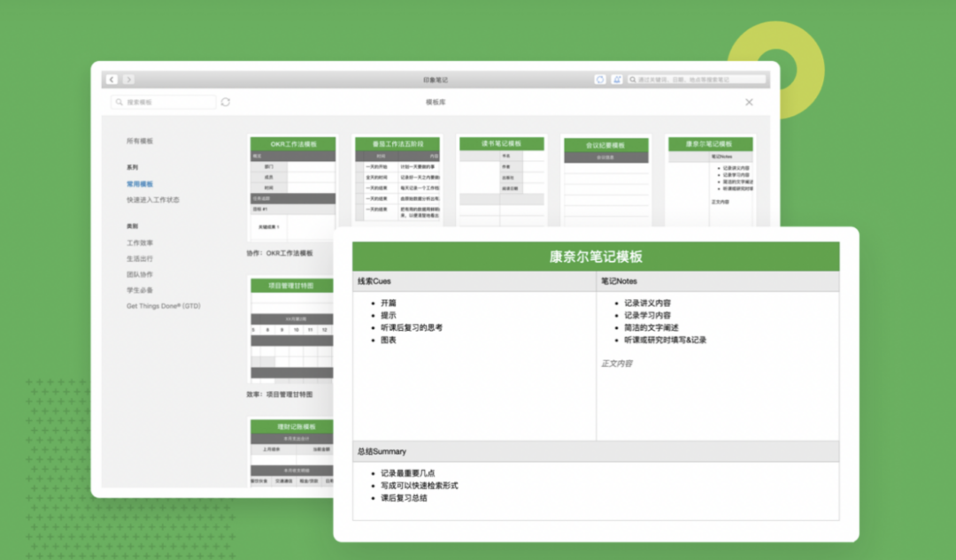Click the sync icon in title bar

[x=600, y=80]
